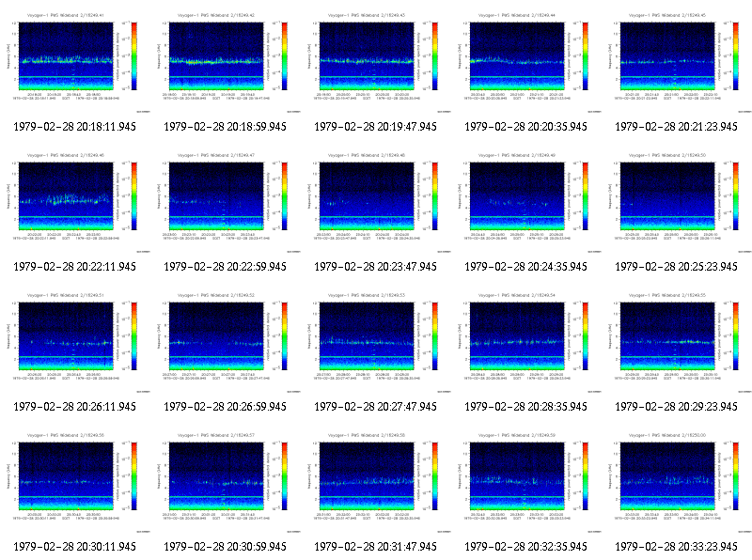Viewport: 752px width, 560px height.
Task: Click the caption 1979-02-28 20:32:35.945
Action: click(x=526, y=547)
